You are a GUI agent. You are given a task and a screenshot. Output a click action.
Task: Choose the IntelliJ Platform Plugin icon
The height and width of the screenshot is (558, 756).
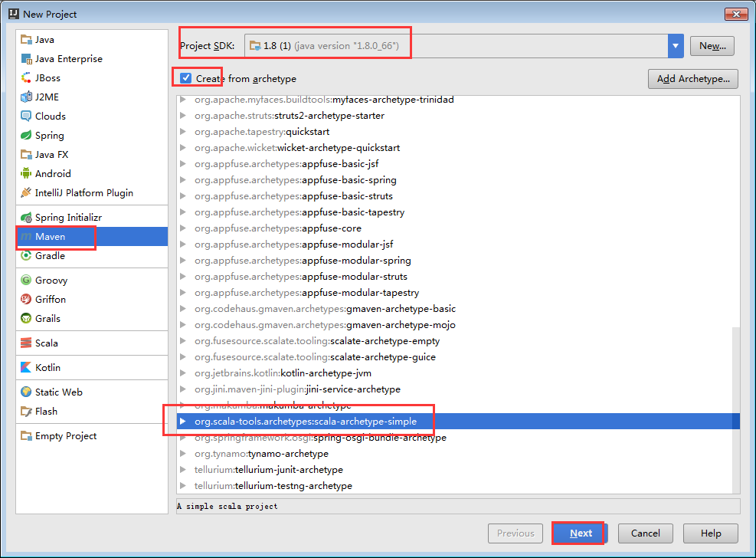pos(26,192)
